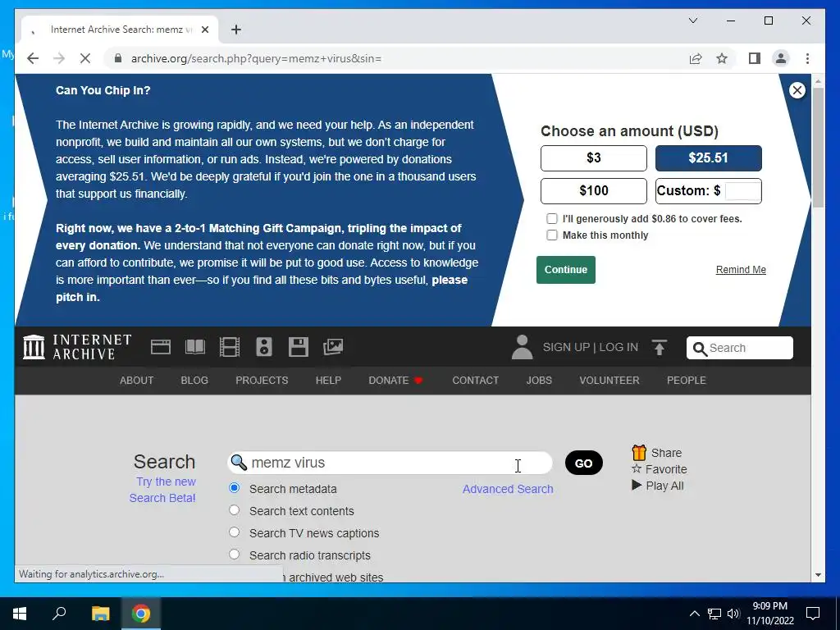Check the Make this monthly box
840x630 pixels.
(x=552, y=235)
